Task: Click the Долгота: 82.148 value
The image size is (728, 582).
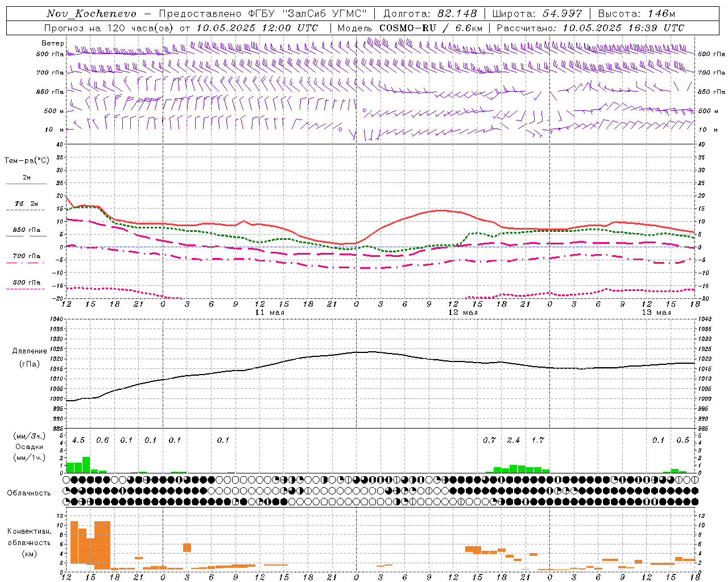Action: pos(430,14)
